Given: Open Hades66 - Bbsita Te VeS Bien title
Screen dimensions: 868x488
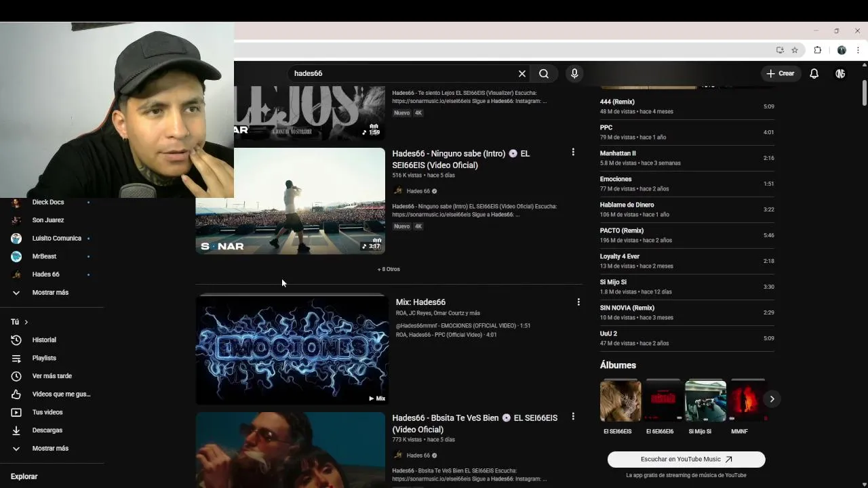Looking at the screenshot, I should (x=475, y=424).
